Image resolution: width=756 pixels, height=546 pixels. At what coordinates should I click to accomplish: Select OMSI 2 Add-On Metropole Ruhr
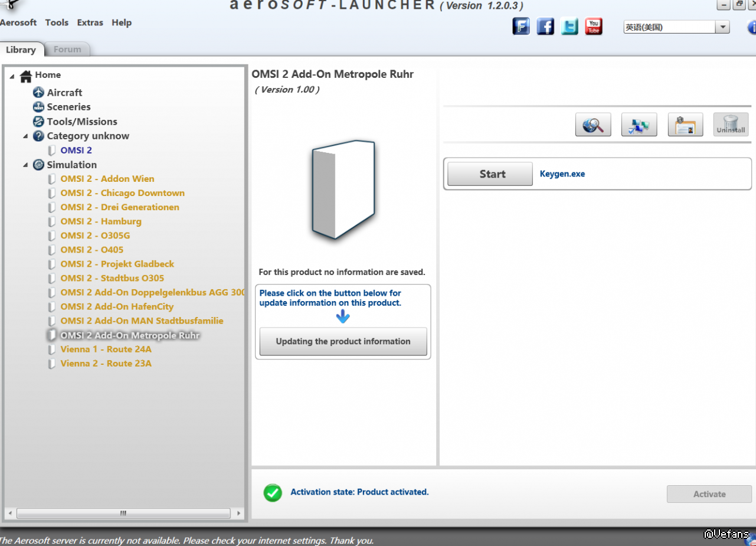tap(130, 335)
